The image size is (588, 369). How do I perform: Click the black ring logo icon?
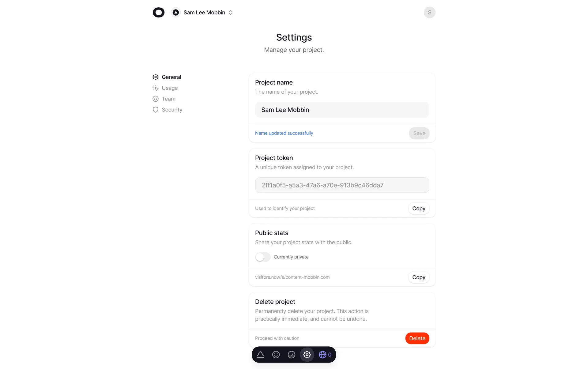click(159, 13)
